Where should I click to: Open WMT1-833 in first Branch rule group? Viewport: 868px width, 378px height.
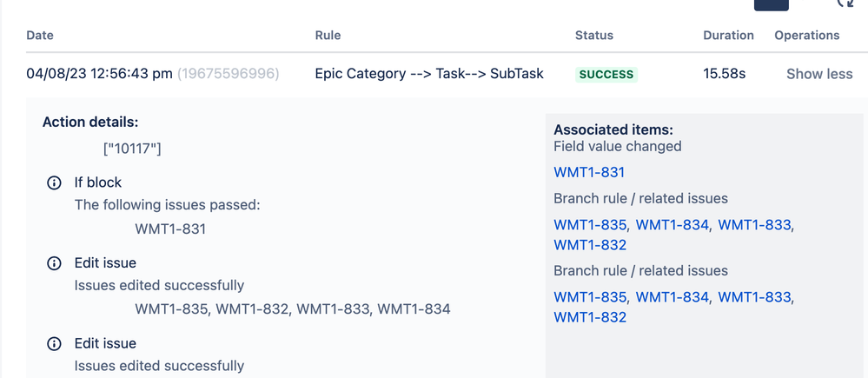(754, 225)
